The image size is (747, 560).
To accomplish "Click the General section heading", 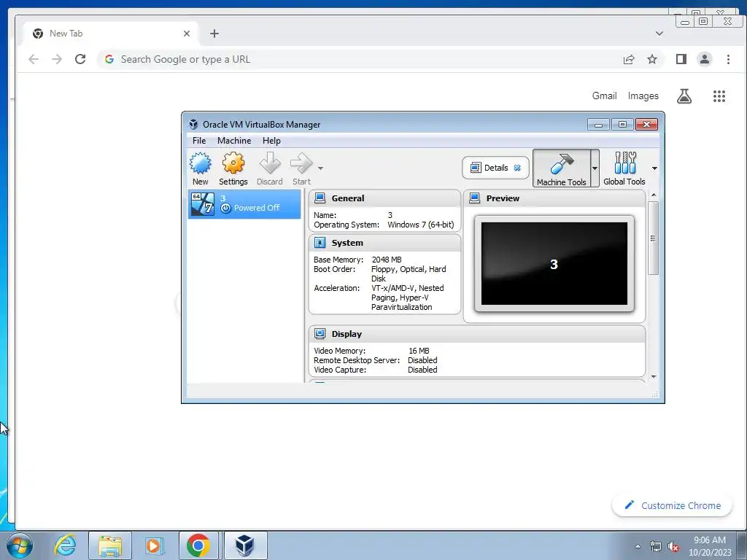I will click(x=348, y=198).
